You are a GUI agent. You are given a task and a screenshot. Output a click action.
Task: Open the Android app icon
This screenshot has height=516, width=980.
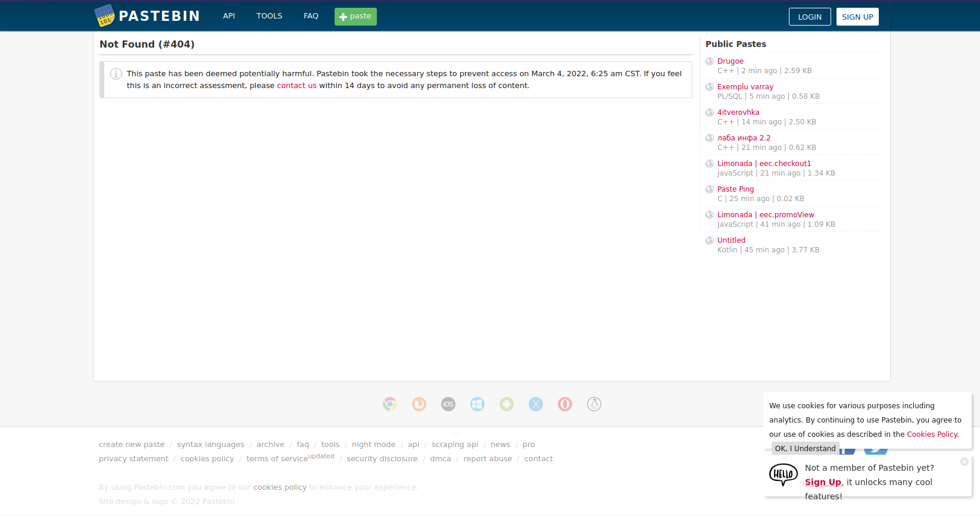tap(507, 404)
